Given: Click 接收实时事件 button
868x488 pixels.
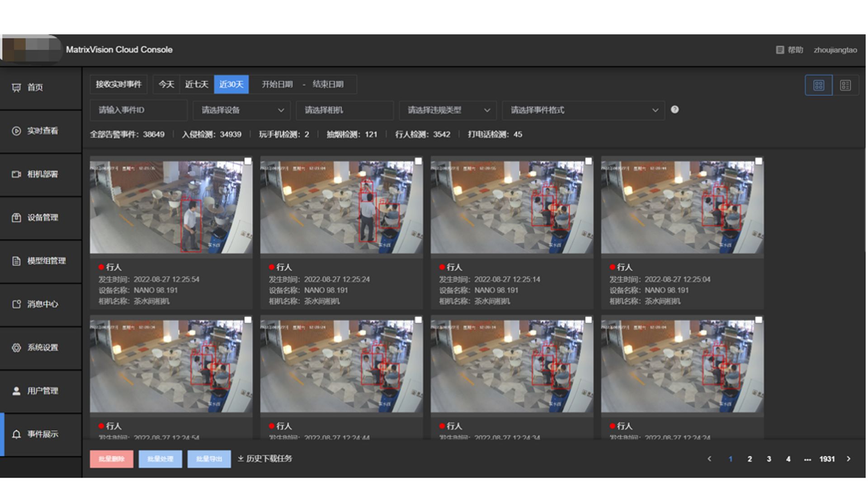Looking at the screenshot, I should point(118,84).
